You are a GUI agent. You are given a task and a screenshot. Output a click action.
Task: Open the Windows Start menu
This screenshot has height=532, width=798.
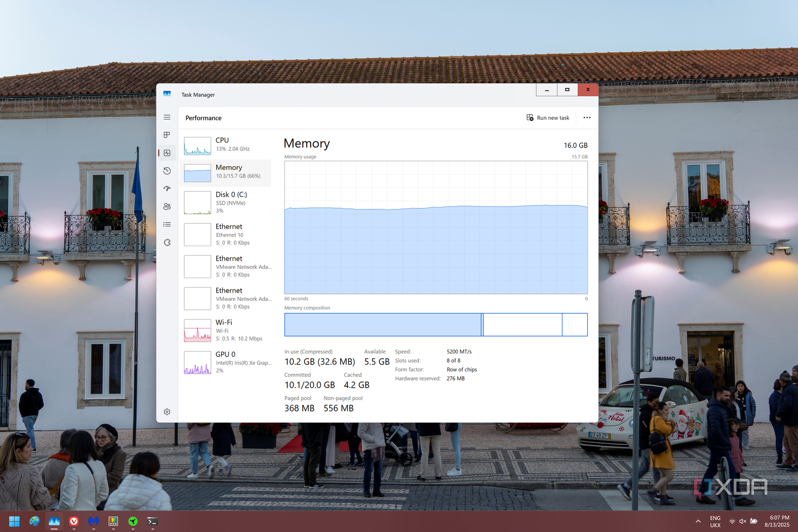pos(15,521)
